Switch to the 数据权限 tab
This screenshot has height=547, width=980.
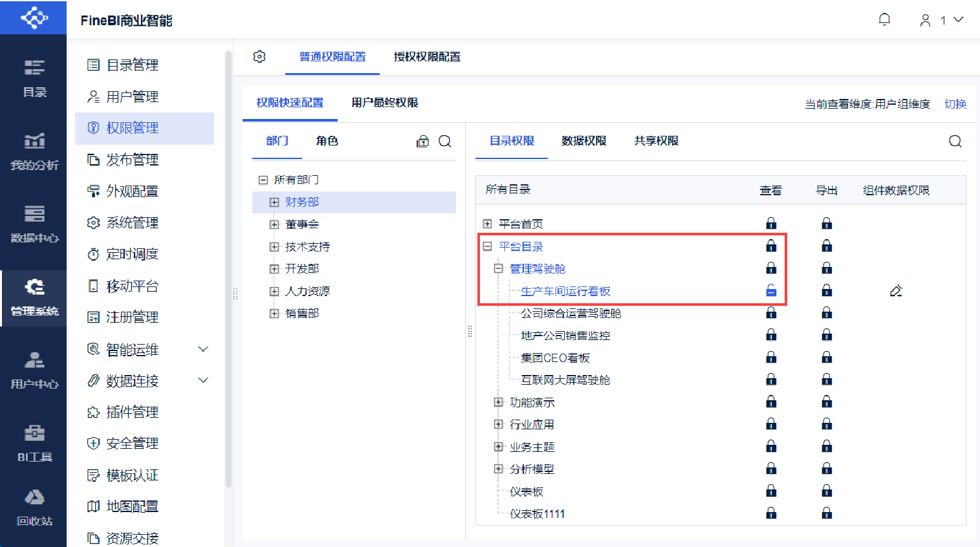pyautogui.click(x=583, y=141)
